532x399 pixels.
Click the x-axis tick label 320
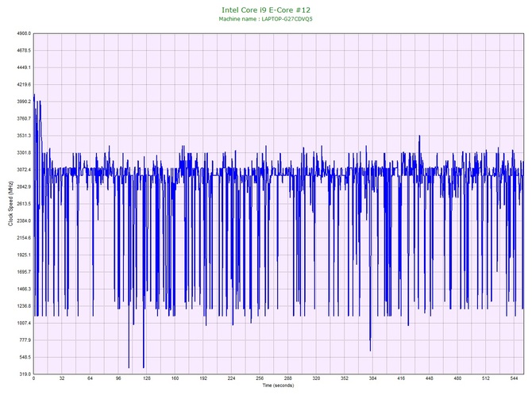316,378
